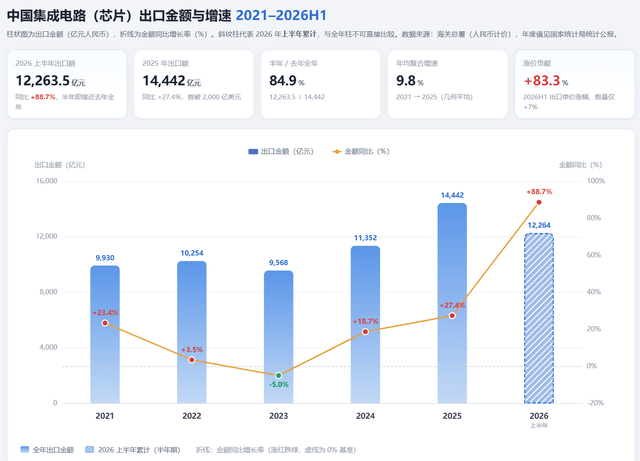Click the right axis tick -20%

(x=596, y=403)
